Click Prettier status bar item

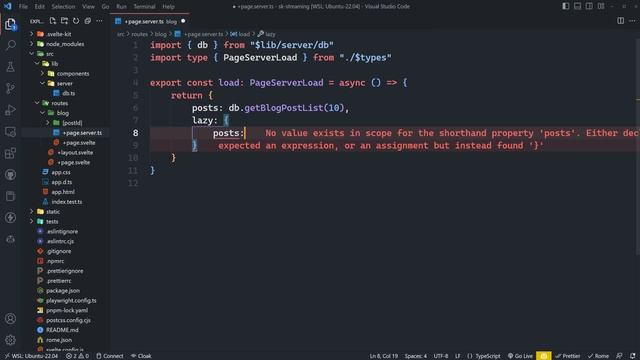[569, 356]
